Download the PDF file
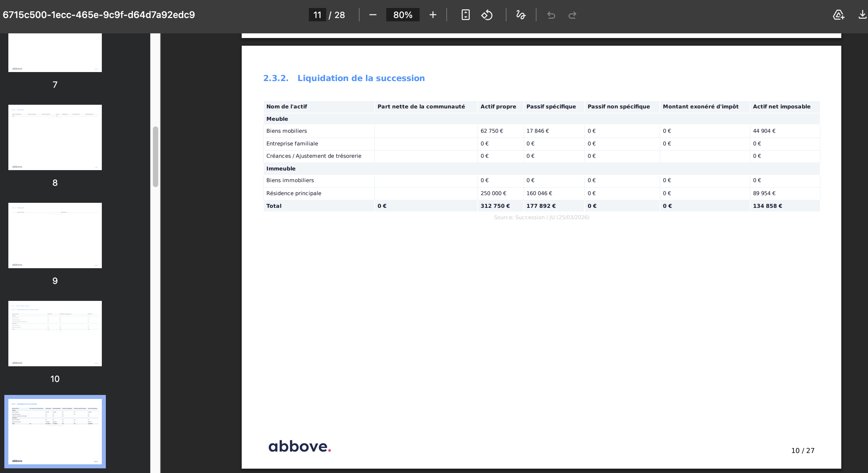 click(x=862, y=15)
